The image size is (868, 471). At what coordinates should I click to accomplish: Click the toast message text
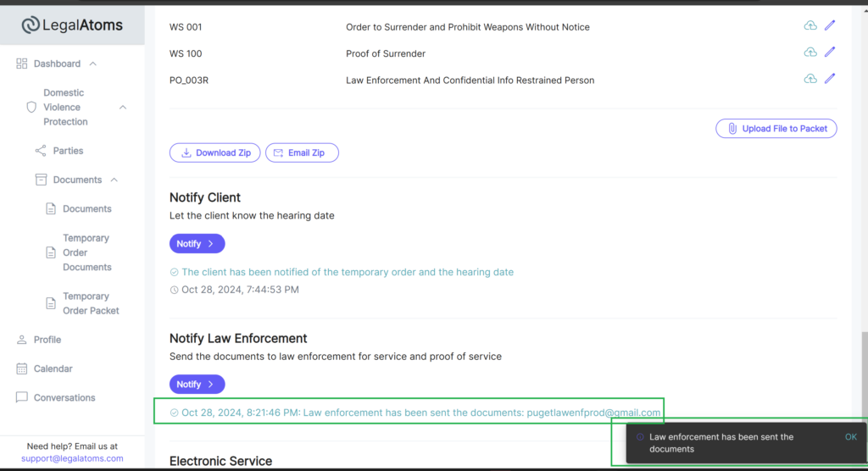[721, 443]
